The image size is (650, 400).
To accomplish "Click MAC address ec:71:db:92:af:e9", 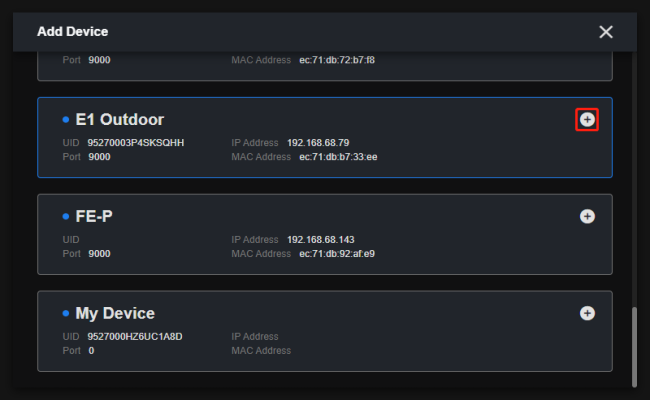I will pyautogui.click(x=337, y=254).
